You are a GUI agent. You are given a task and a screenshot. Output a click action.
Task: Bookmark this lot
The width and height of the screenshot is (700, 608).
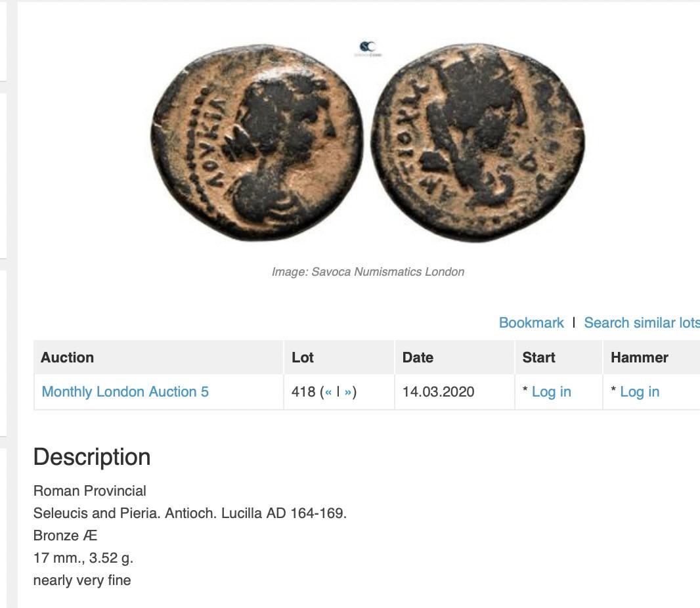531,322
